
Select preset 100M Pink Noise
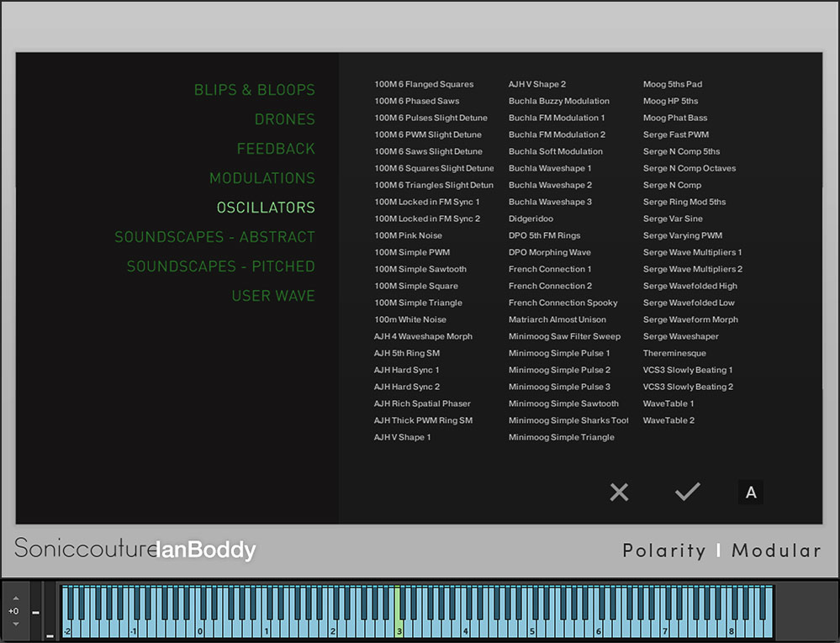click(x=408, y=235)
